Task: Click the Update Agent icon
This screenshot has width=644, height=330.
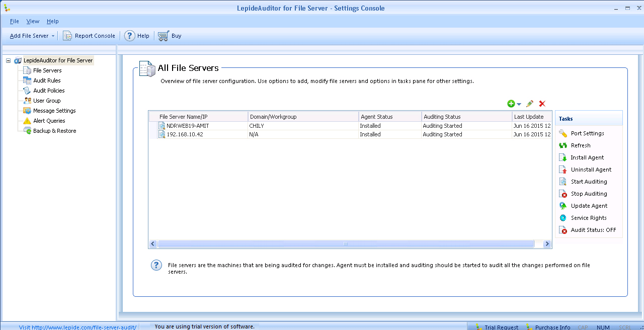Action: [x=562, y=206]
